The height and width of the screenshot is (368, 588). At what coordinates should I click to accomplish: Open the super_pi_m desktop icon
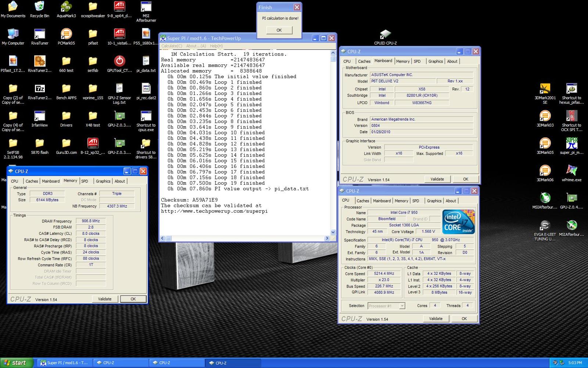[571, 146]
